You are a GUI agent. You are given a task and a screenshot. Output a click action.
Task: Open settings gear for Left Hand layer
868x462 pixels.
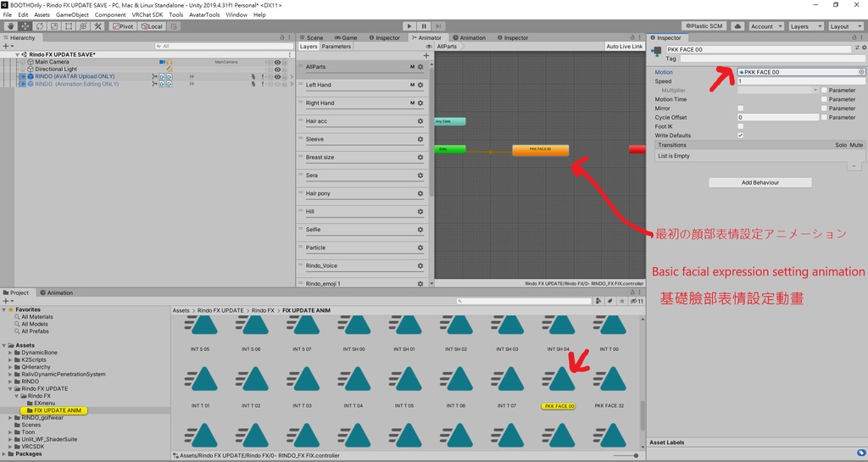coord(420,86)
